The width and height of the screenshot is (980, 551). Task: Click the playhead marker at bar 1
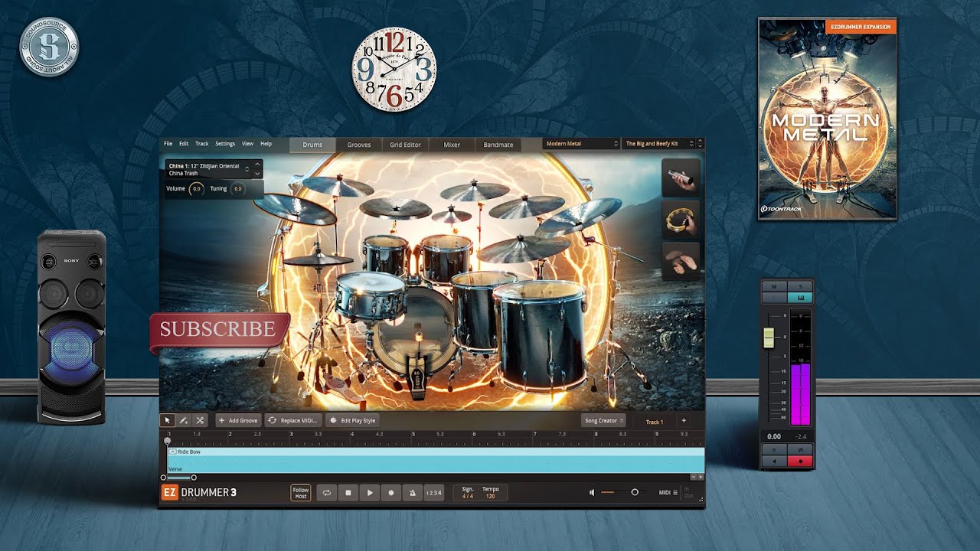tap(168, 440)
